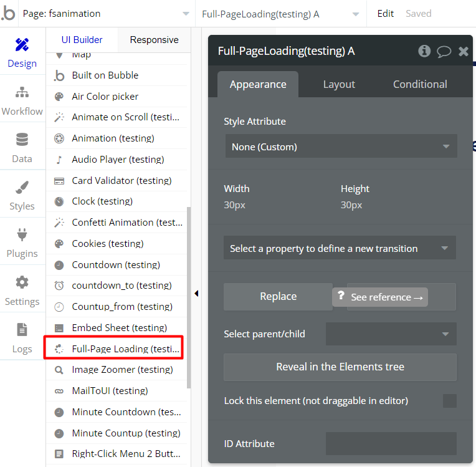
Task: Go to the Data section
Action: point(22,148)
